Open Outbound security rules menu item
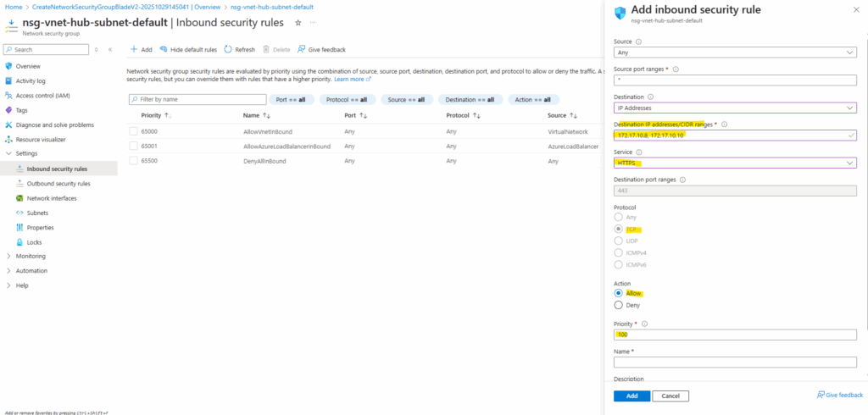Image resolution: width=868 pixels, height=415 pixels. click(x=58, y=183)
